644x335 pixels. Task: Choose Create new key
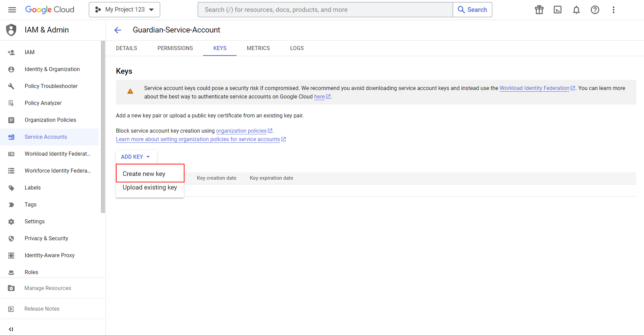tap(150, 174)
